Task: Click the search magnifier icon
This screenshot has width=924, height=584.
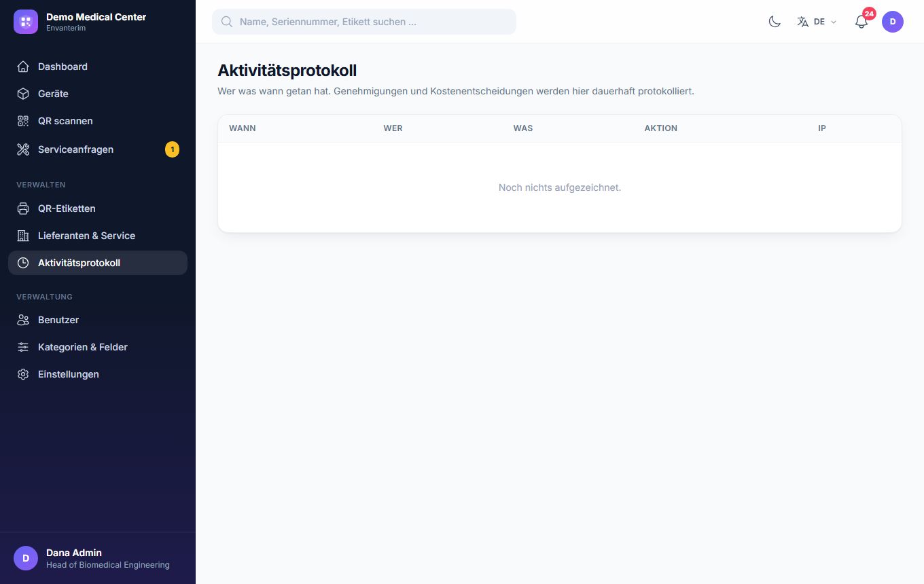Action: (x=227, y=22)
